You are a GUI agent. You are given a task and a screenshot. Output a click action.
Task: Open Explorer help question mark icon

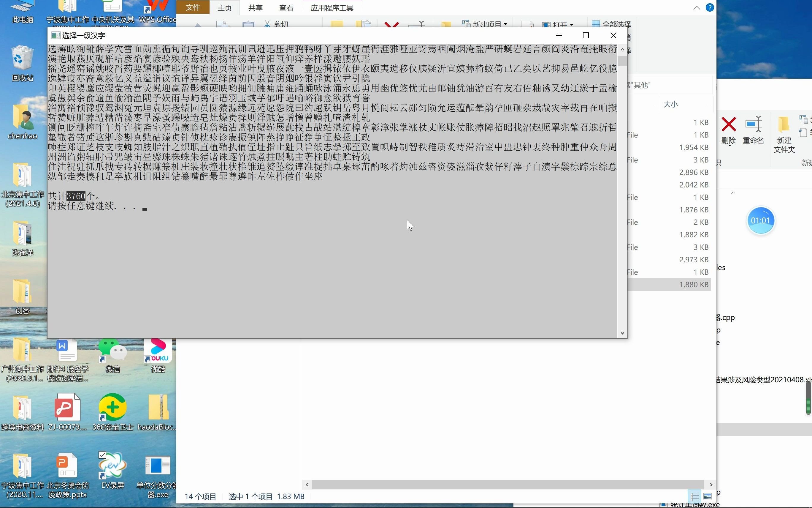coord(710,7)
